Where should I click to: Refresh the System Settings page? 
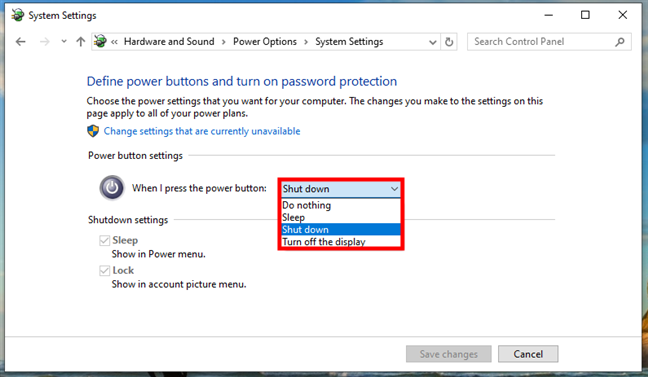[449, 42]
